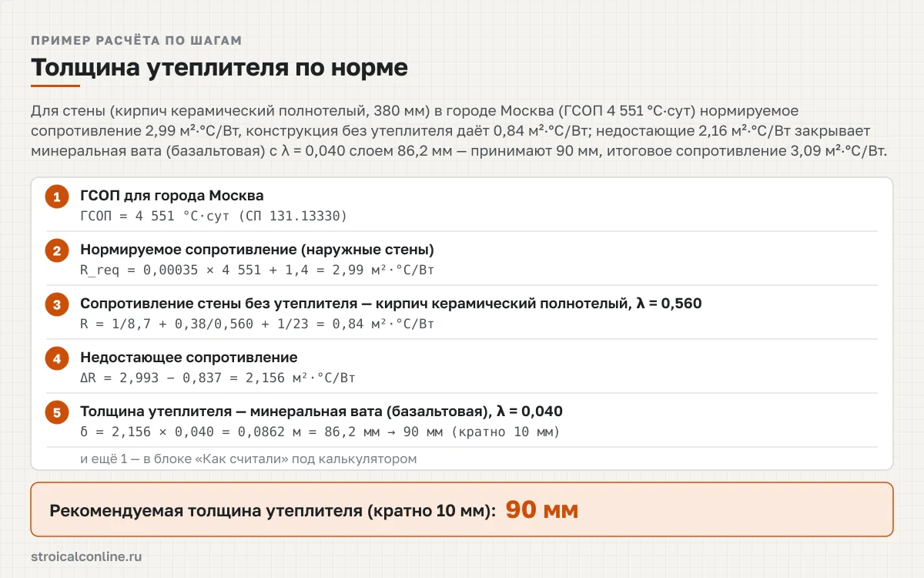Click formula ГСОП = 4 551 °С·сут
924x578 pixels.
213,216
